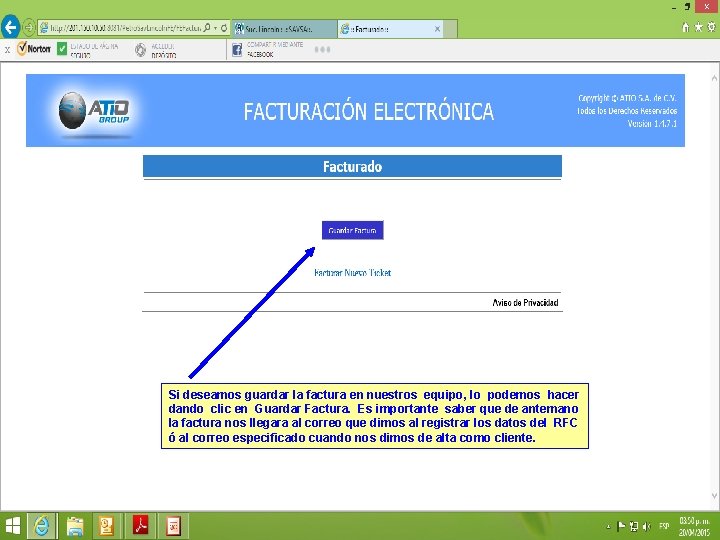The image size is (720, 540).
Task: Open favorites star icon
Action: coord(698,27)
